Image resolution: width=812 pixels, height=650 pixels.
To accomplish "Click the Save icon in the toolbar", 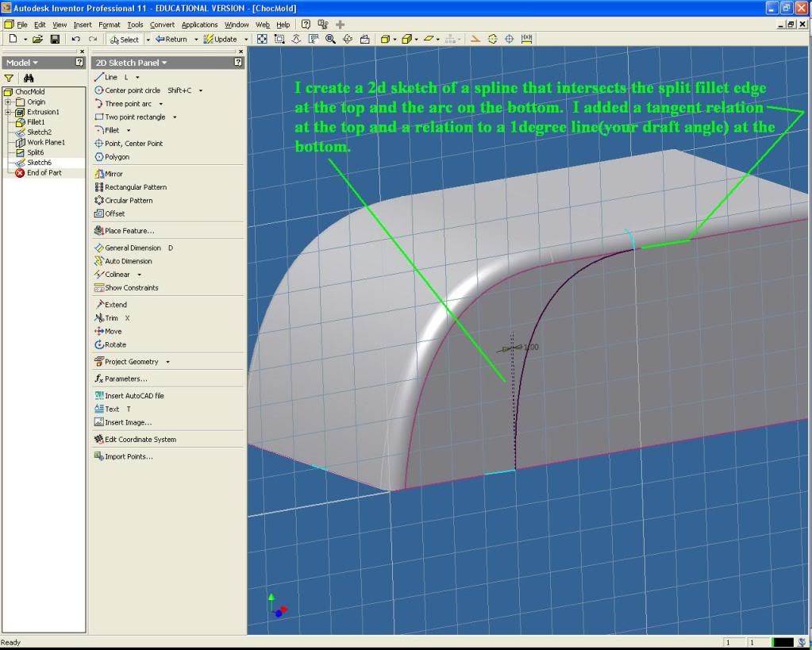I will click(x=55, y=39).
